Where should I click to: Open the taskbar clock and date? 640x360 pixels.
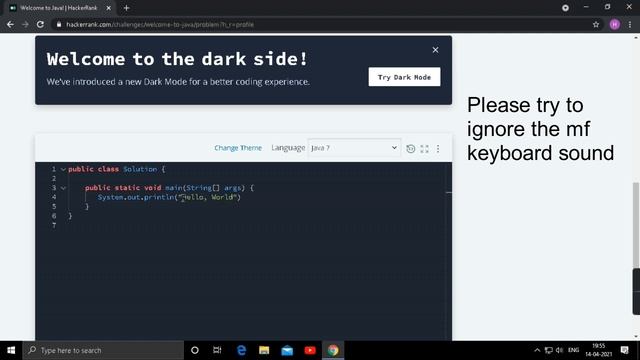pos(598,350)
